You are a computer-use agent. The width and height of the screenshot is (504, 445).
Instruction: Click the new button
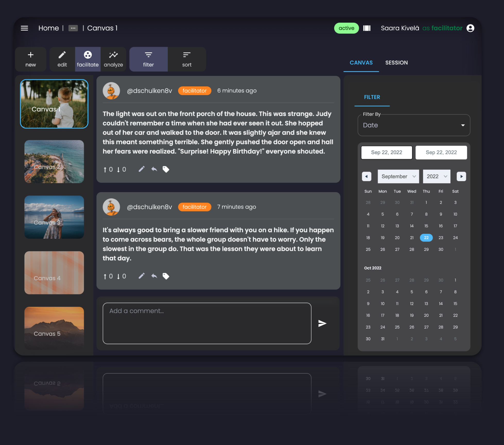tap(31, 59)
